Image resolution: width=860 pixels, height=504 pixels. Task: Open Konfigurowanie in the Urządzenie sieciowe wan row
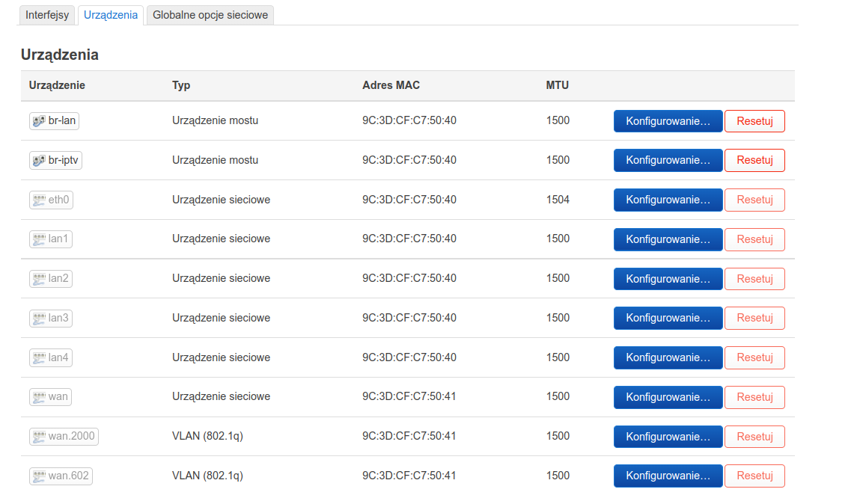(x=668, y=397)
